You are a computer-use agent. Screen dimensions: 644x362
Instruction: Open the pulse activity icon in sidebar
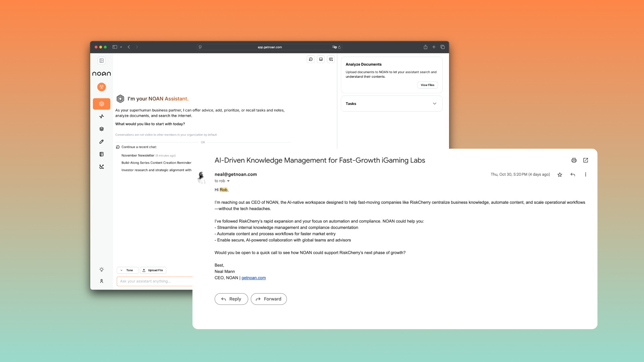[x=101, y=116]
